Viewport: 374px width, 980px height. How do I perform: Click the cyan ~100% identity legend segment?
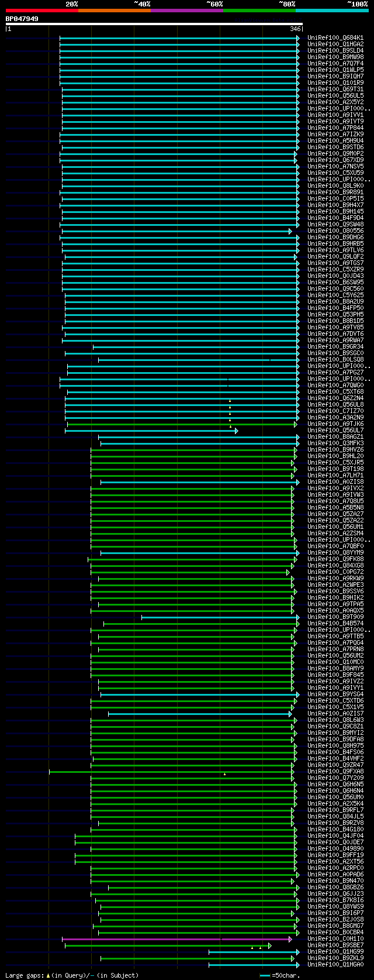[x=331, y=11]
